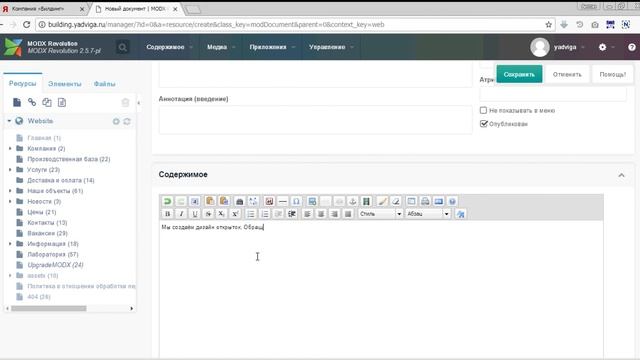
Task: Click the eraser remove-formatting icon
Action: [396, 201]
